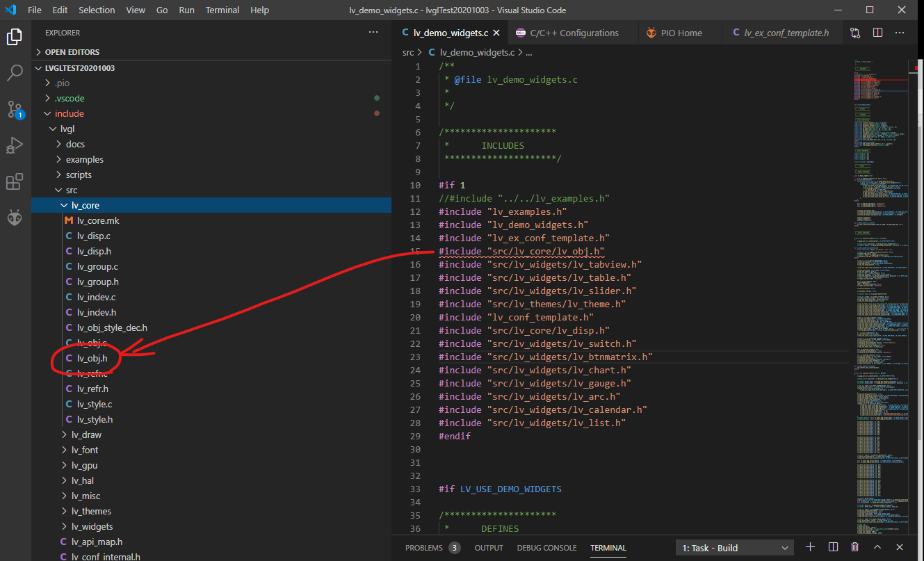Open the Help menu

pos(259,10)
